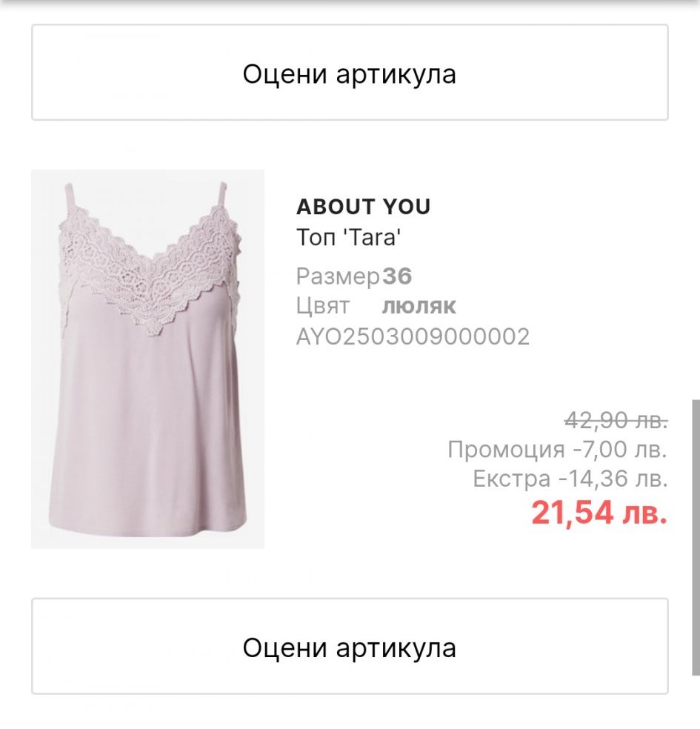Click the top "Оцени артикула" button
Viewport: 700px width, 729px height.
pyautogui.click(x=350, y=73)
